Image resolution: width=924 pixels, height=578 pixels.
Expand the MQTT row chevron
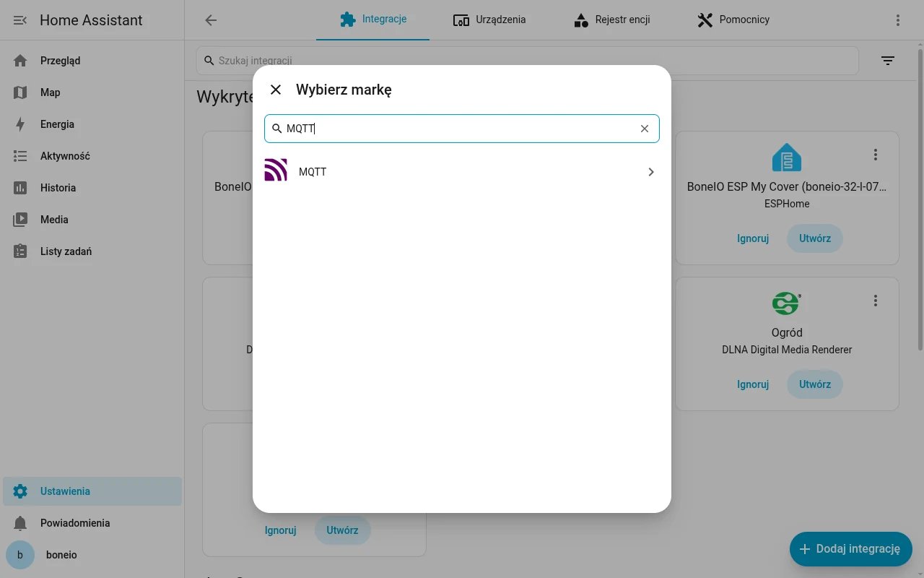[651, 172]
